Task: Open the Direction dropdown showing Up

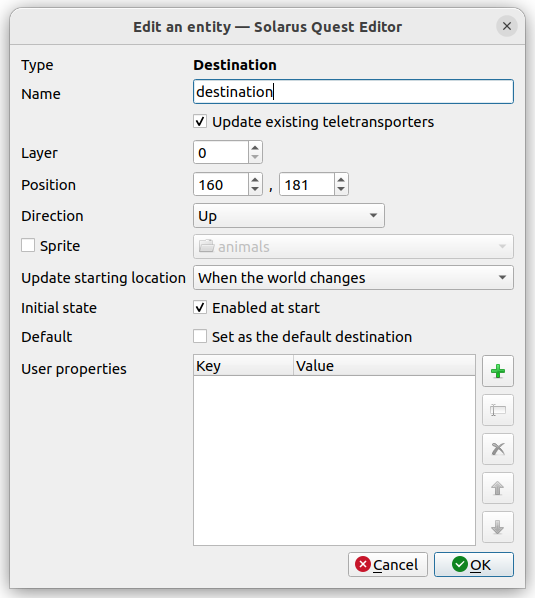Action: tap(289, 215)
